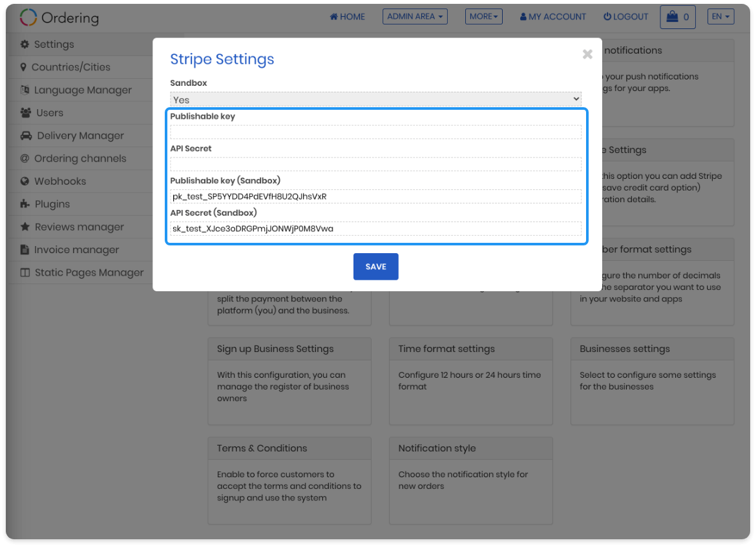Click the API Secret input field
This screenshot has width=756, height=547.
[375, 164]
